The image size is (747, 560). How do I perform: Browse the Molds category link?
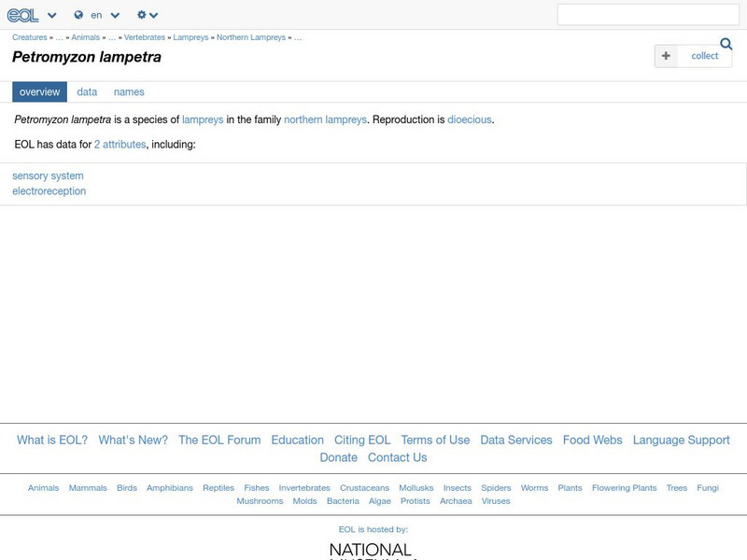(304, 501)
